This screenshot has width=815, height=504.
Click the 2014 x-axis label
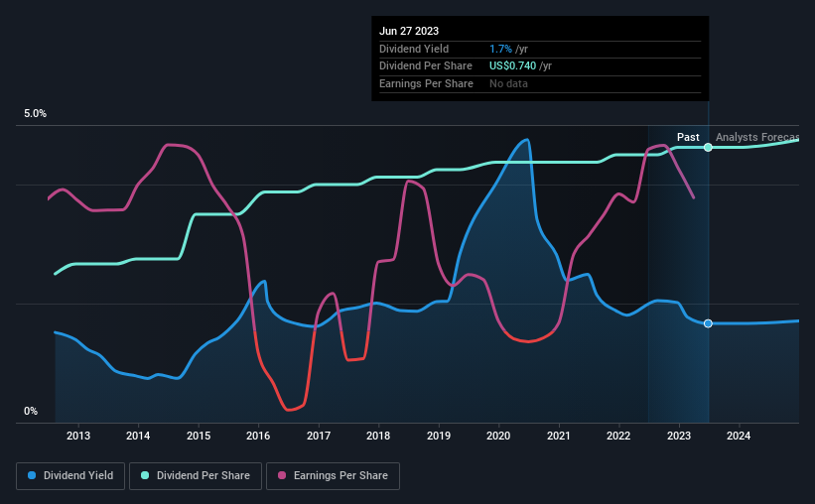(x=138, y=436)
